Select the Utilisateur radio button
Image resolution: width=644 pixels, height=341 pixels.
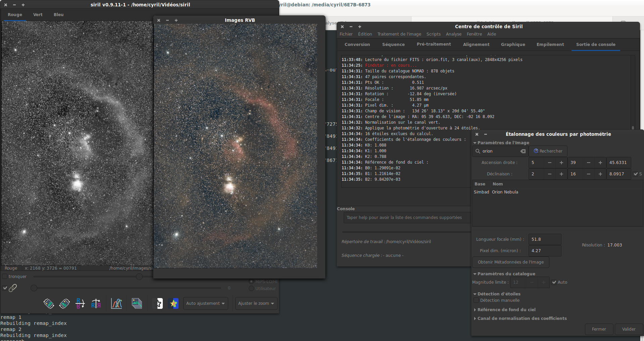[x=251, y=289]
